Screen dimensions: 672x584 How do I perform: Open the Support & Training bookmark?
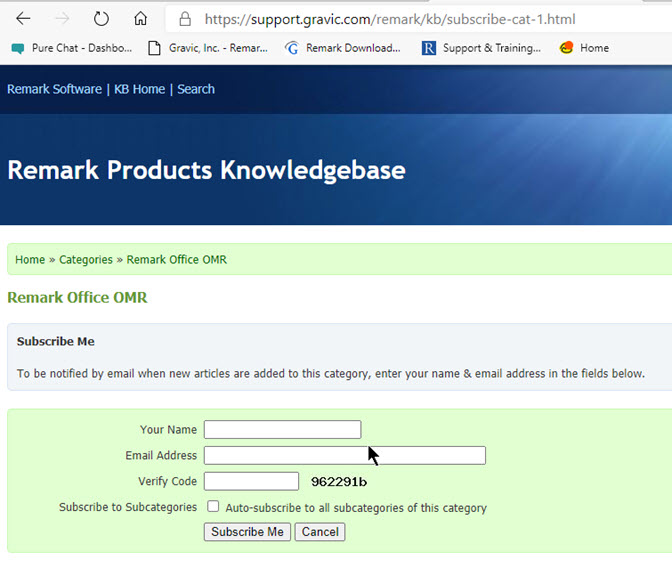coord(481,48)
